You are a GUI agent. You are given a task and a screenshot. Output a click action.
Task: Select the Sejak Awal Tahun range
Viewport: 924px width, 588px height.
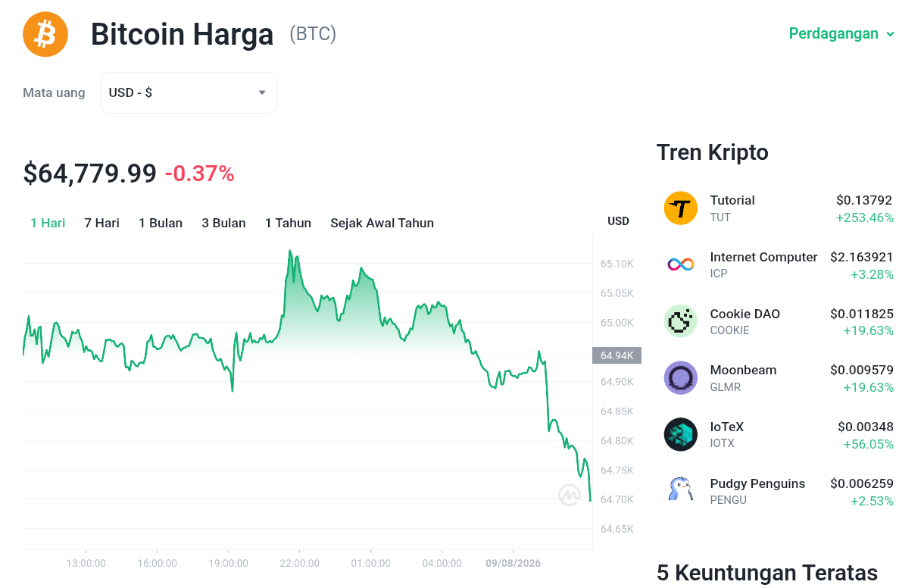point(382,223)
